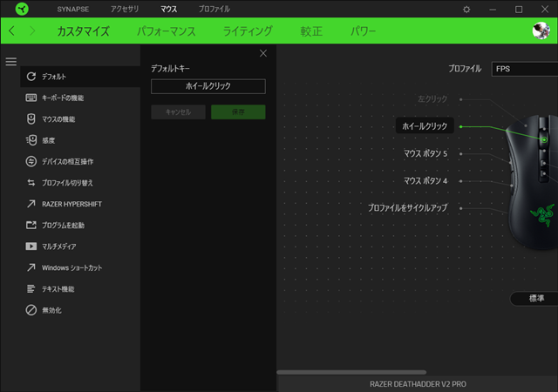Switch to the パフォーマンス tab
This screenshot has height=392, width=558.
click(x=167, y=31)
